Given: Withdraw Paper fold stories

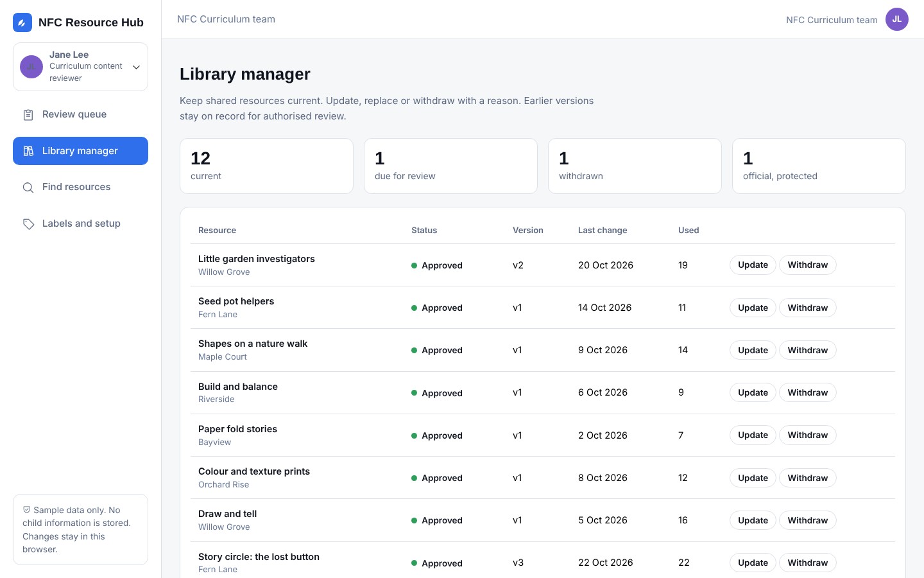Looking at the screenshot, I should pyautogui.click(x=807, y=435).
